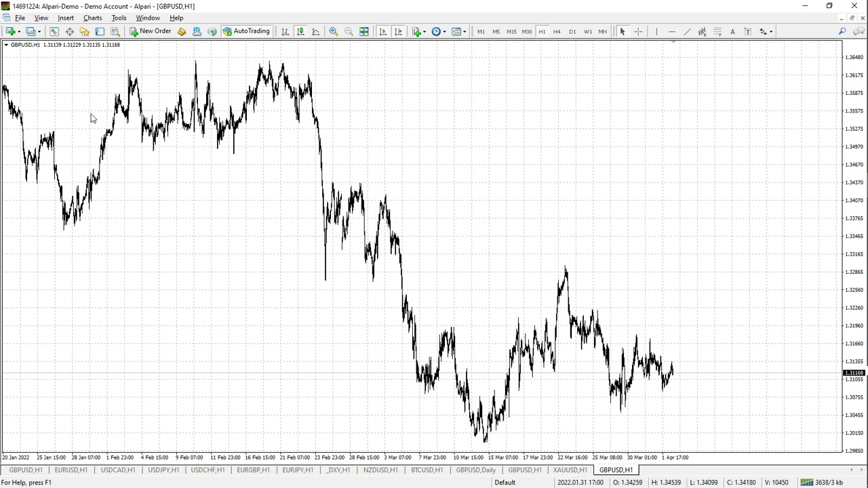Viewport: 868px width, 488px height.
Task: Show the Market Watch window
Action: (x=54, y=31)
